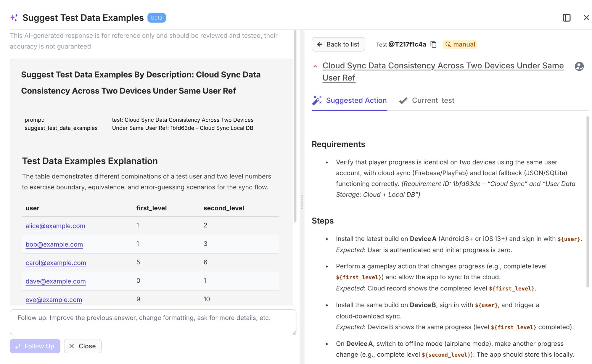Viewport: 592px width, 364px height.
Task: Click first_level value 5 in carol's row
Action: [x=138, y=262]
